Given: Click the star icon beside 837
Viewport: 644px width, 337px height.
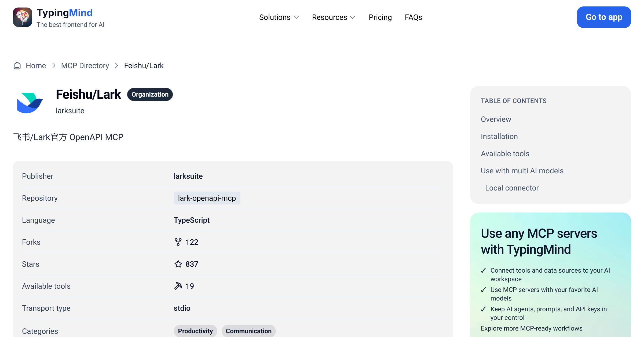Looking at the screenshot, I should pos(178,264).
